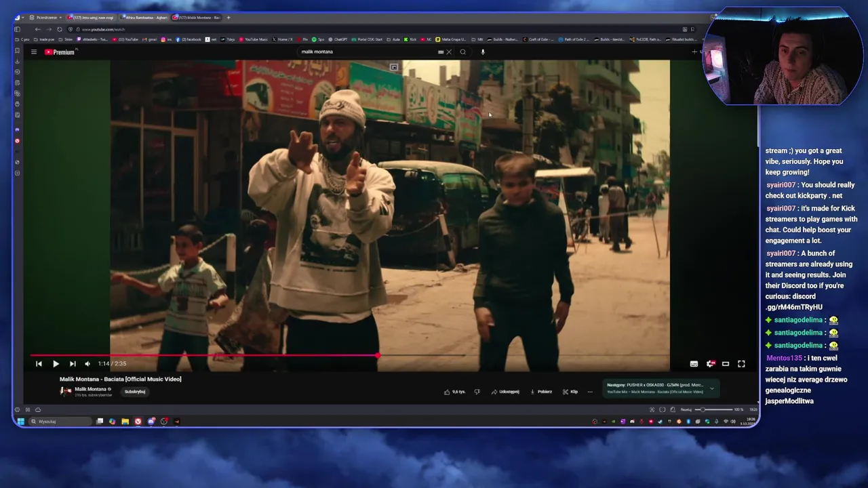
Task: Select the active Malik Montana browser tab
Action: 197,18
